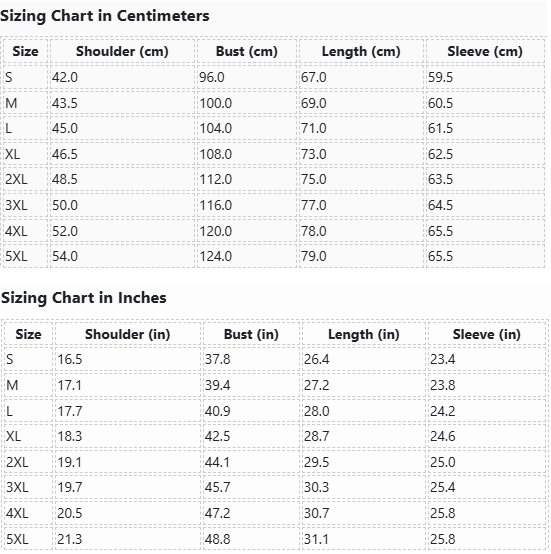Select the 5XL size cell in inches table

[28, 539]
